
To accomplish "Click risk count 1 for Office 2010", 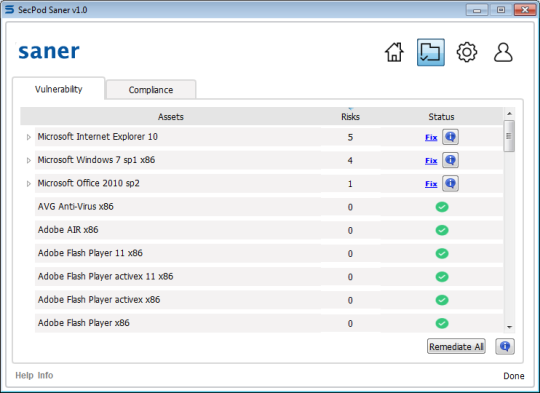I will [350, 184].
